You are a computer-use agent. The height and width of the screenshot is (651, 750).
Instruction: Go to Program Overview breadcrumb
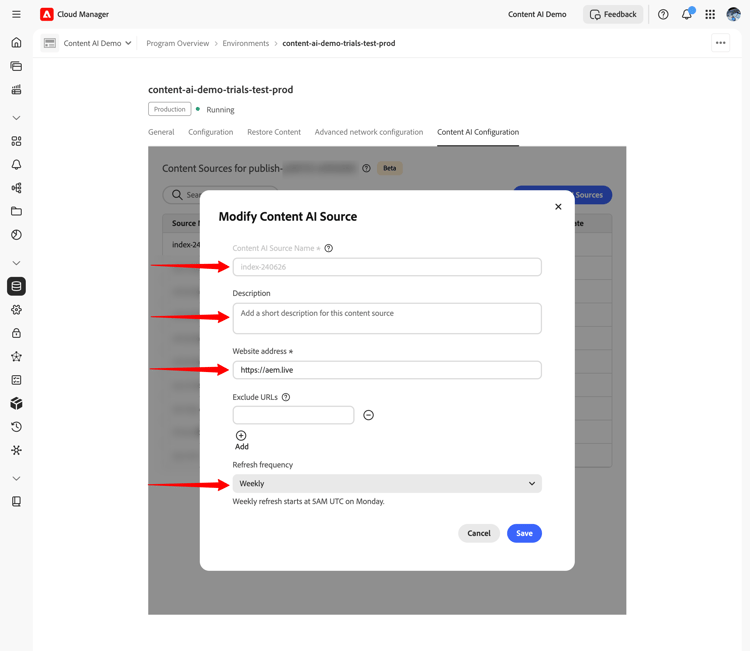click(177, 43)
